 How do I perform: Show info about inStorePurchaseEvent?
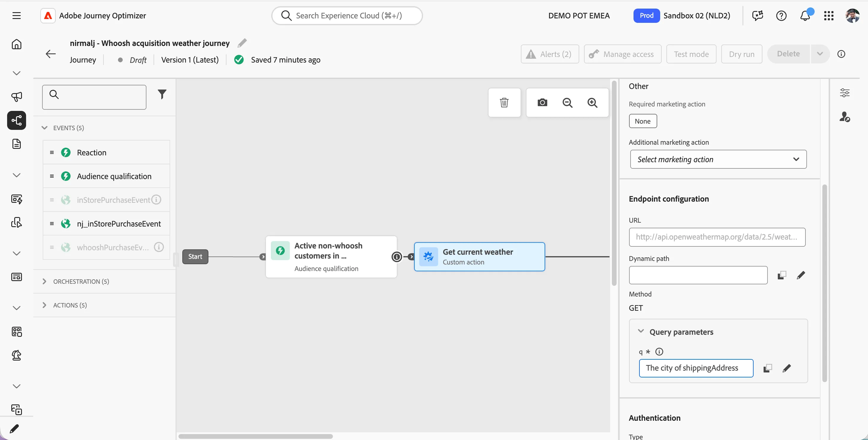[x=156, y=200]
